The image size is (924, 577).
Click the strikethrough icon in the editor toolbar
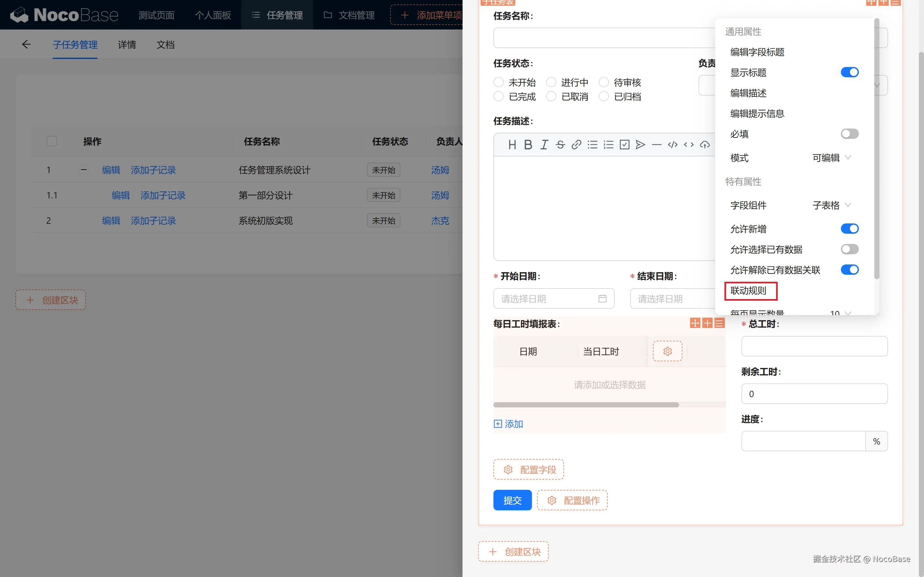[x=560, y=145]
